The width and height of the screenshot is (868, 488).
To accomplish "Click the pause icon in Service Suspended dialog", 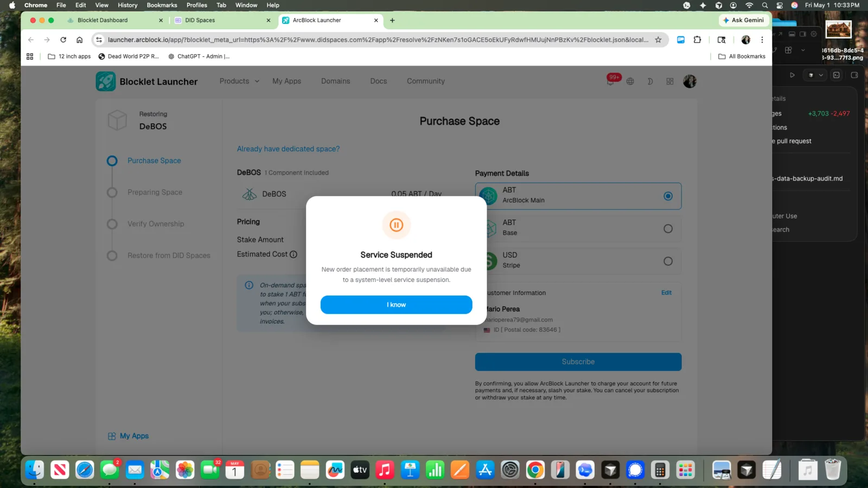I will coord(397,225).
